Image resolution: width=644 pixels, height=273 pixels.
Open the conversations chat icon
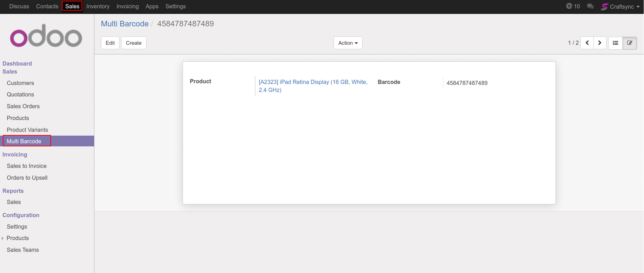pos(590,7)
